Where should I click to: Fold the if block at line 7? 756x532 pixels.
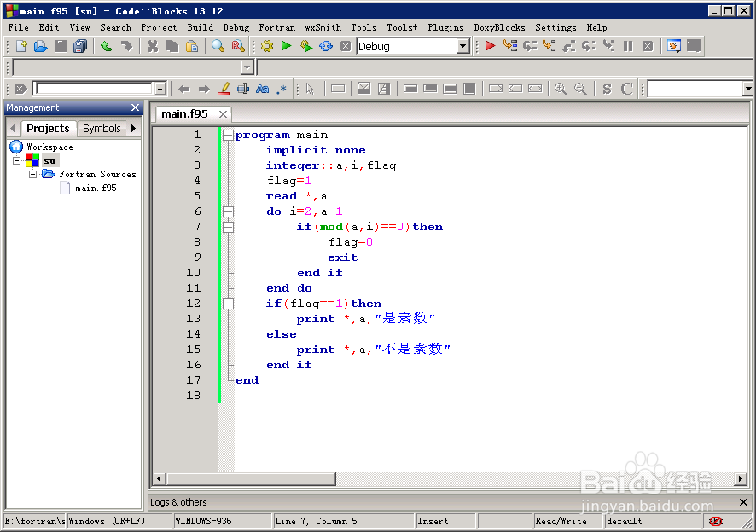[228, 227]
